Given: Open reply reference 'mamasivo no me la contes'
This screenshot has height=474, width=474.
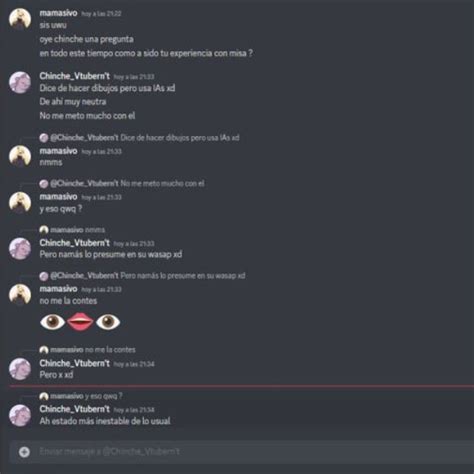Looking at the screenshot, I should click(87, 350).
